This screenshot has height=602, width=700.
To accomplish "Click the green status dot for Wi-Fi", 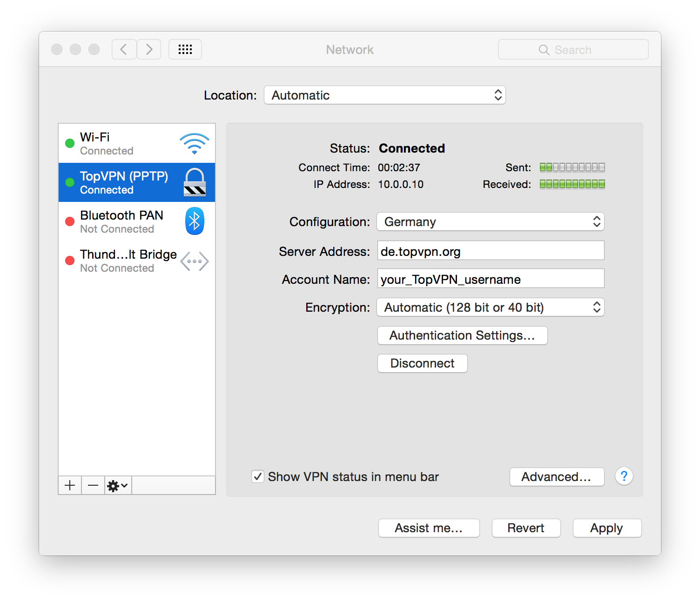I will tap(70, 143).
